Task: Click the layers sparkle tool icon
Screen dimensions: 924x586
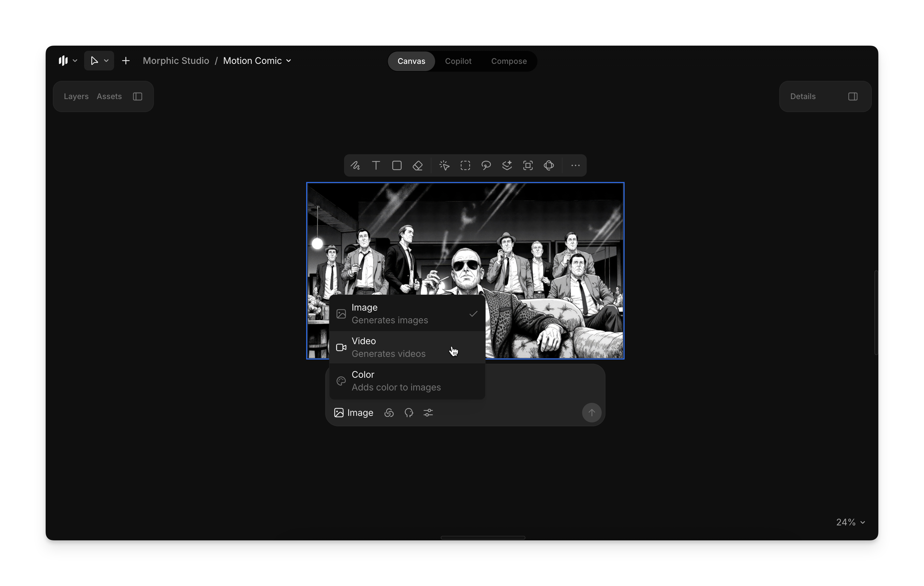Action: pyautogui.click(x=507, y=166)
